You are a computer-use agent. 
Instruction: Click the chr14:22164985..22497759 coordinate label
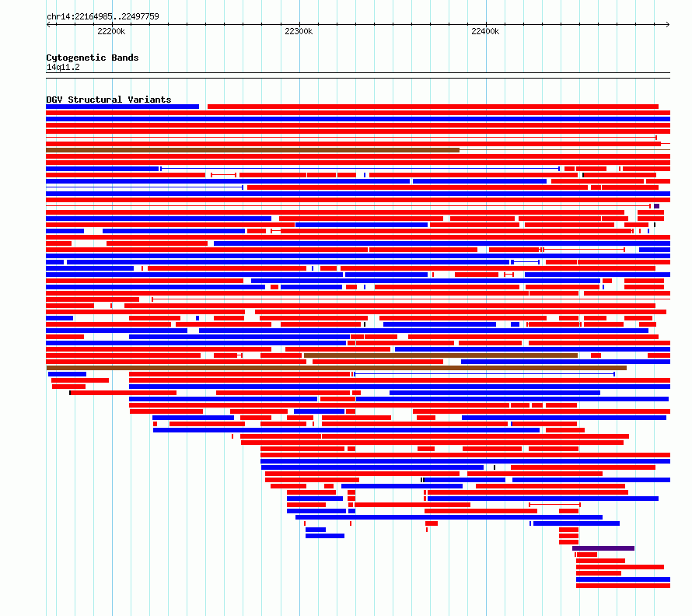[x=103, y=16]
